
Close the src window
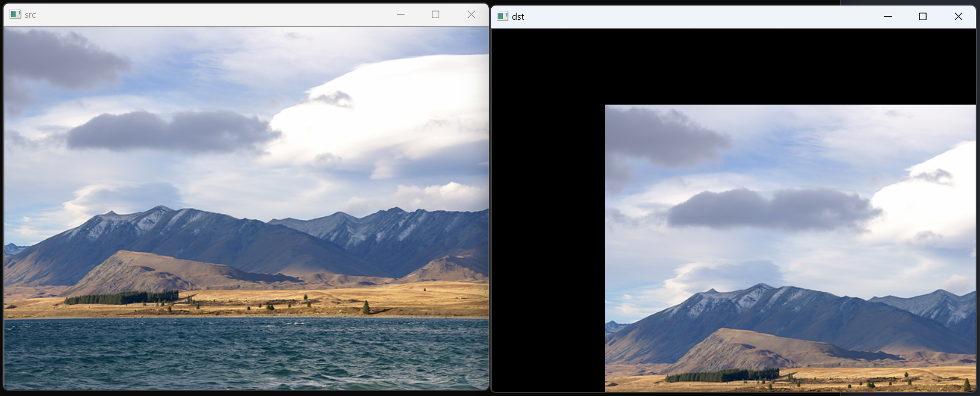[471, 14]
